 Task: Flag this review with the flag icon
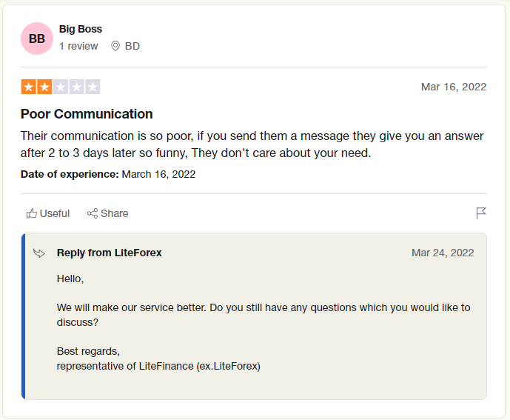[x=481, y=213]
